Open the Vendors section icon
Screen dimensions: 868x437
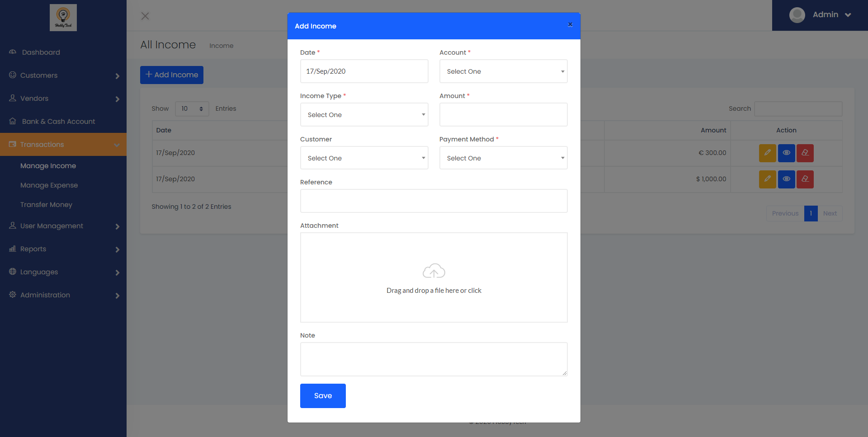click(12, 98)
